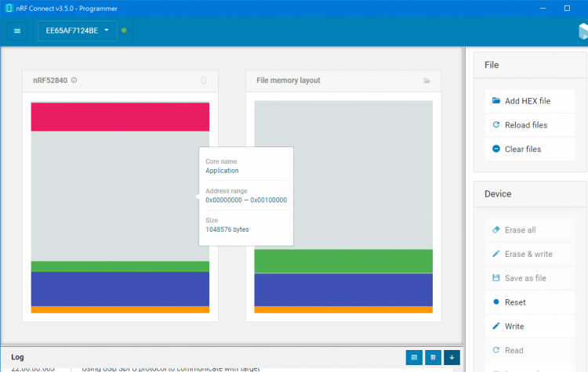
Task: Click the 1048576 bytes size value
Action: pyautogui.click(x=227, y=229)
